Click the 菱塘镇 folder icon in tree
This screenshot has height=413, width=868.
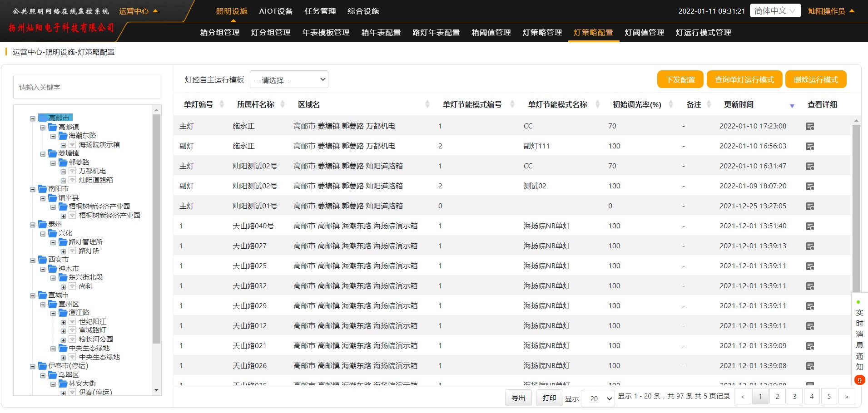(53, 153)
